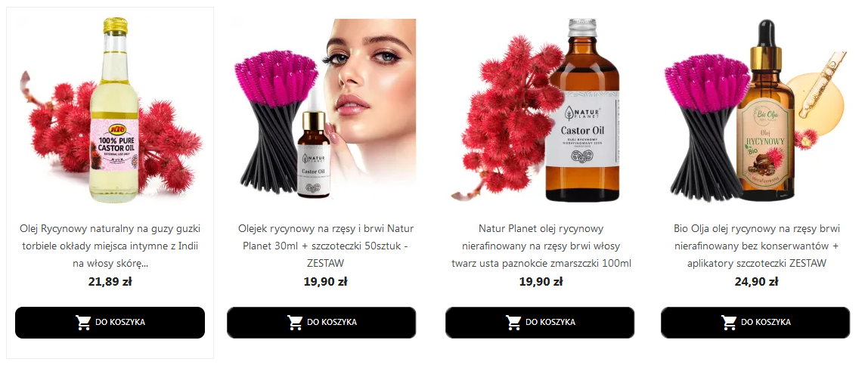868x365 pixels.
Task: Add Bio Olja ZESTAW via DO KOSZYKA
Action: (x=755, y=323)
